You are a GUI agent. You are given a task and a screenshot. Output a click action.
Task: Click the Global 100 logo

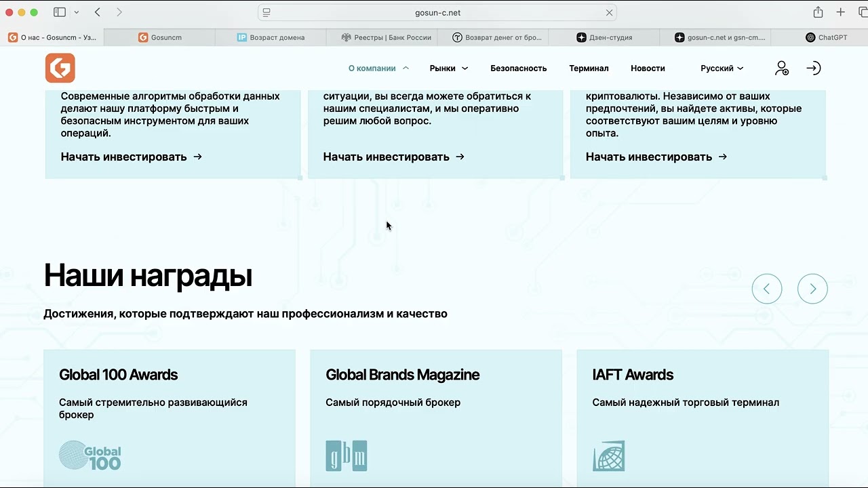pos(90,455)
